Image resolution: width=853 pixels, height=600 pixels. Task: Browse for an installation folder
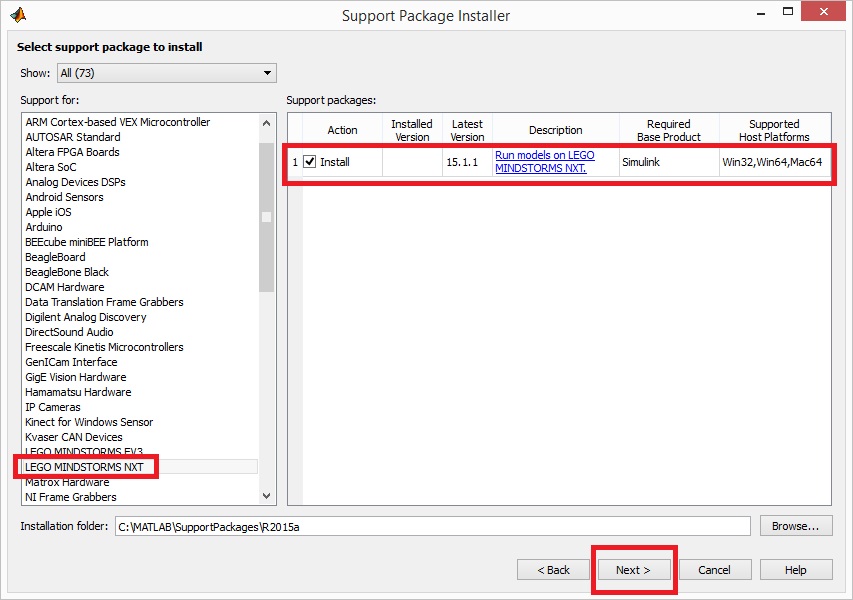[x=795, y=526]
